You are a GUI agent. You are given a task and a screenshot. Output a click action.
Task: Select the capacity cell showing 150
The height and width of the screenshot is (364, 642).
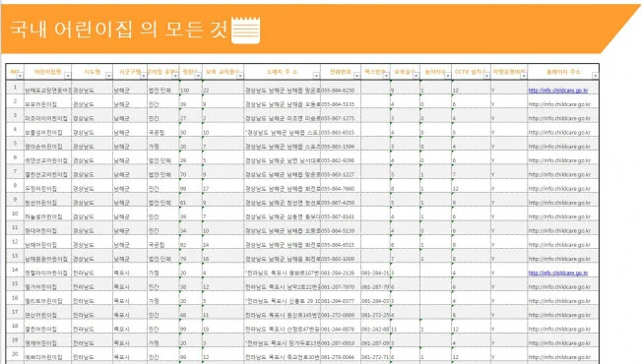point(191,88)
